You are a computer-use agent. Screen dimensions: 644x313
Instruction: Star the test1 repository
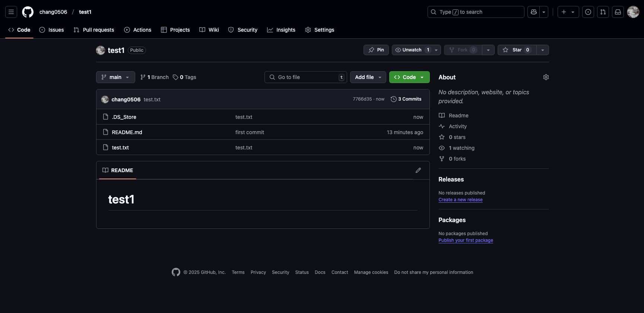pyautogui.click(x=517, y=50)
